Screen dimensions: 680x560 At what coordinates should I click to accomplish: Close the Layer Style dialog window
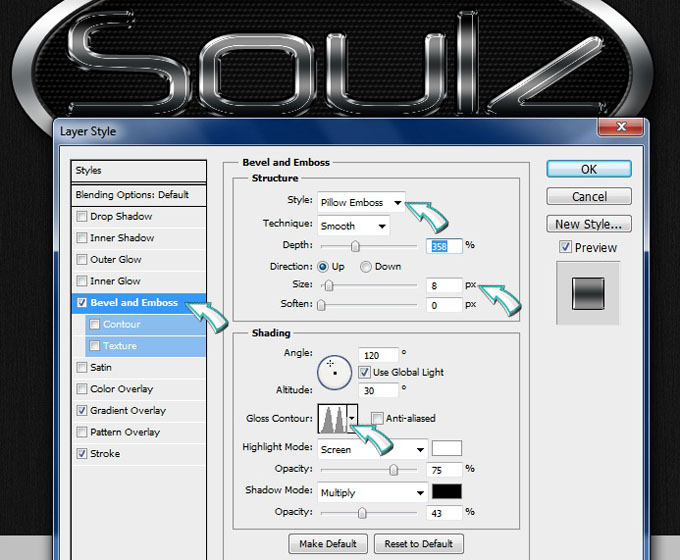point(622,128)
